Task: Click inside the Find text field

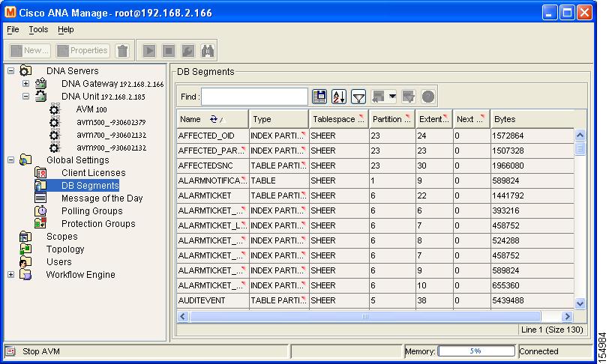Action: [254, 97]
